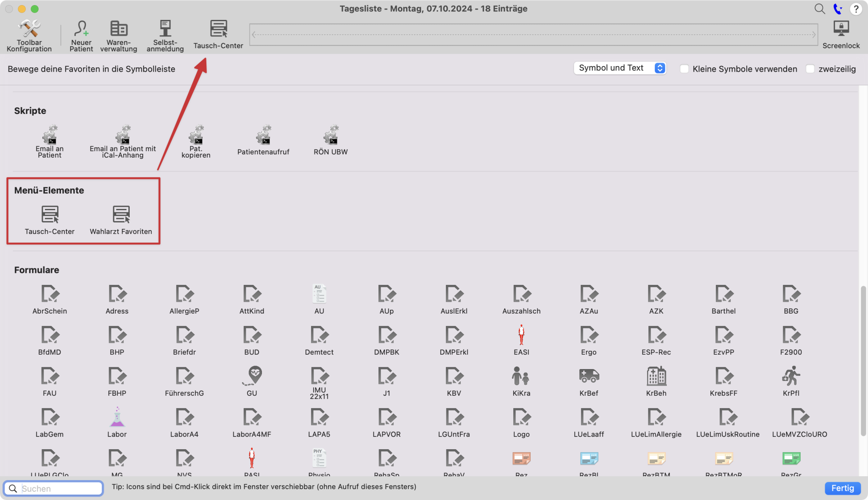Click the search magnifier in title bar
Screen dimensions: 868x500
pos(820,9)
